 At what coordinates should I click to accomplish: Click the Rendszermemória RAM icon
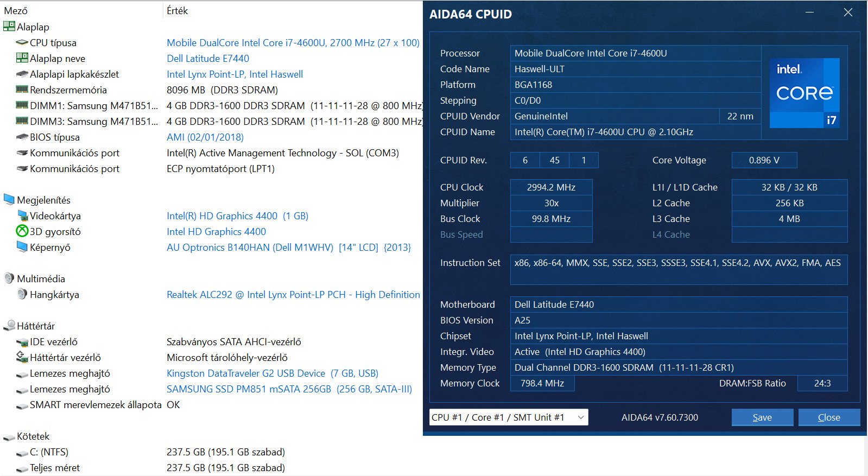point(22,89)
